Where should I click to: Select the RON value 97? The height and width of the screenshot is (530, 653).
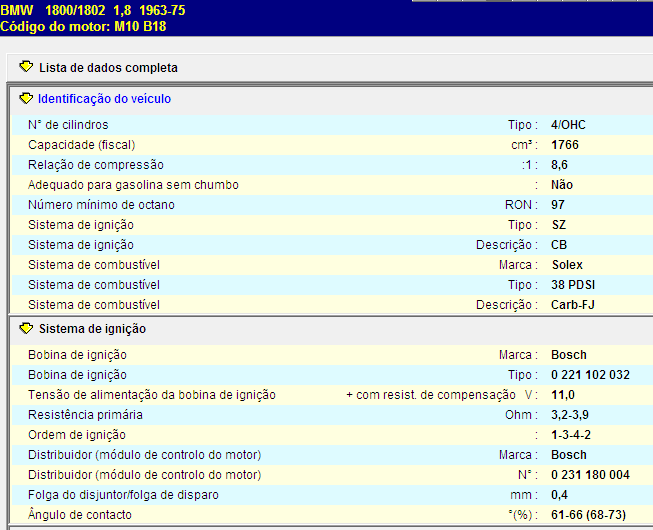[x=558, y=205]
